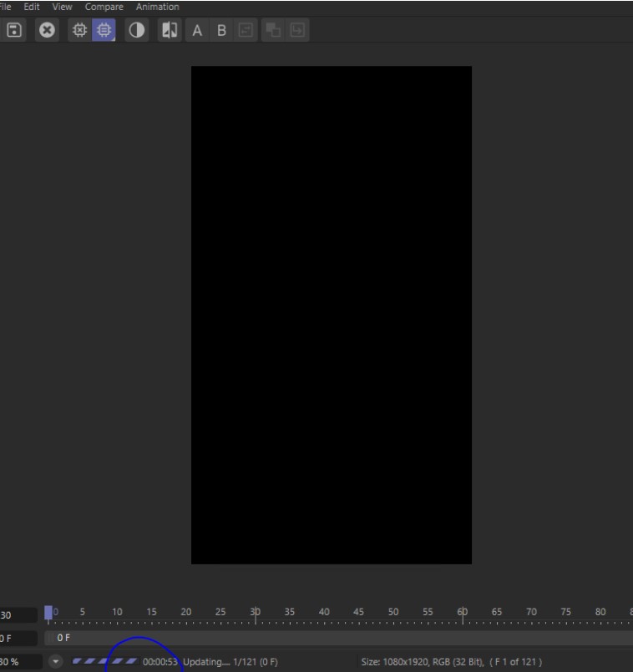Set the current image as B

(x=221, y=30)
